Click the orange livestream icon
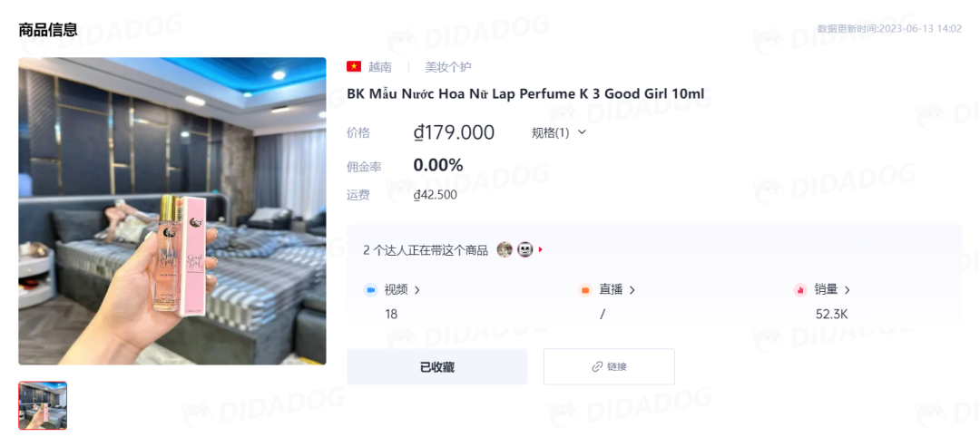This screenshot has height=447, width=980. tap(585, 290)
